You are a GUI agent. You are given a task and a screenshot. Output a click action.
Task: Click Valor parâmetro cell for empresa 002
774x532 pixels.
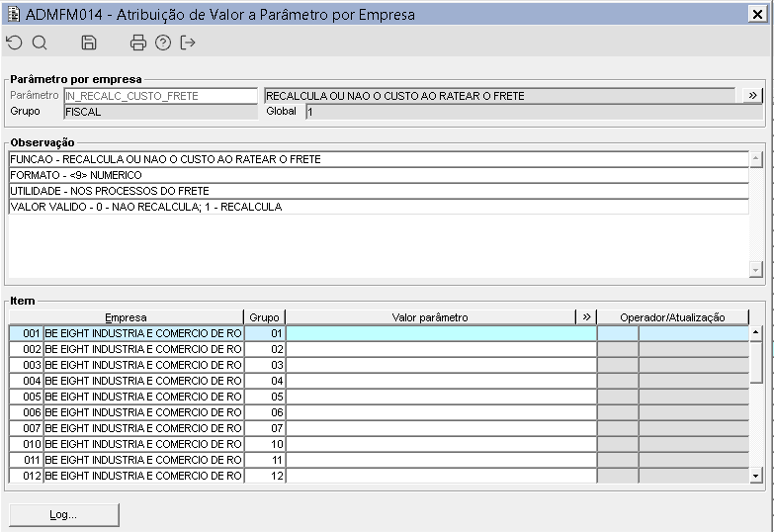(441, 349)
